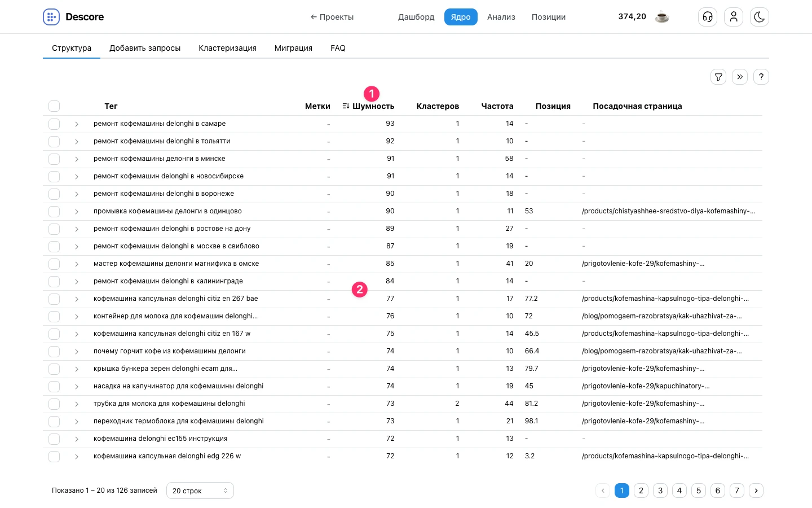The width and height of the screenshot is (812, 508).
Task: Open the Миграция tab
Action: click(293, 48)
